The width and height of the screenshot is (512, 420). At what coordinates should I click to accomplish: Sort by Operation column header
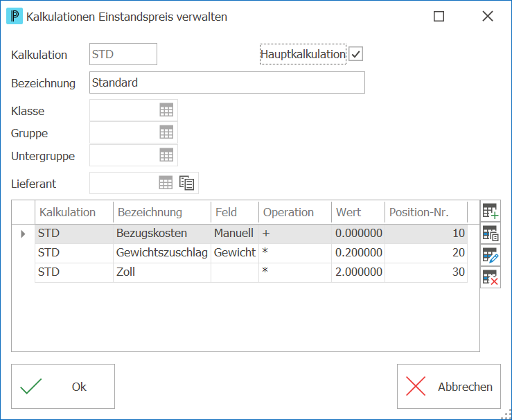tap(295, 212)
